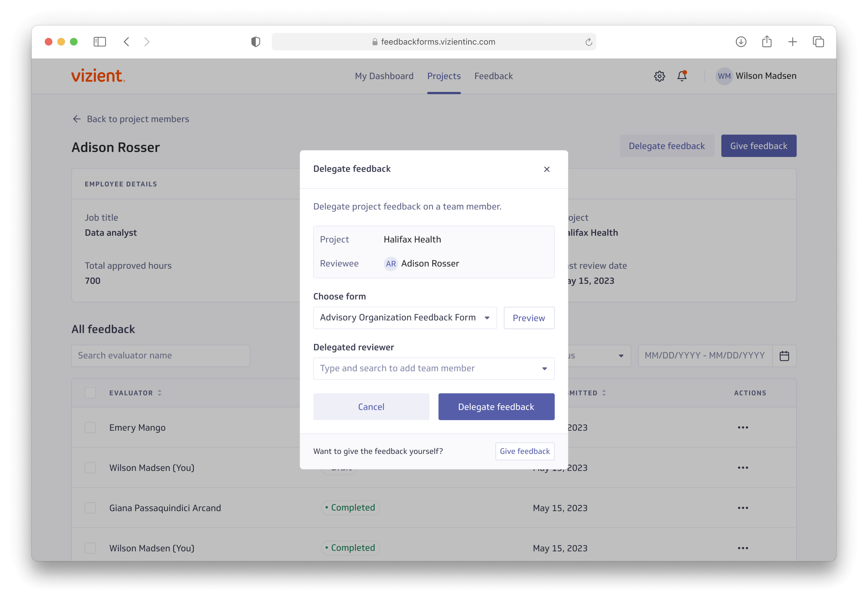
Task: Close the Delegate feedback dialog
Action: (546, 169)
